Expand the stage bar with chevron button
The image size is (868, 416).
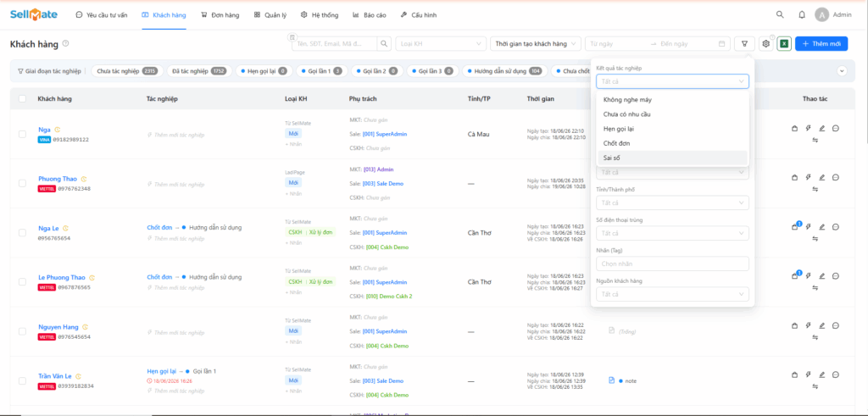click(x=842, y=71)
